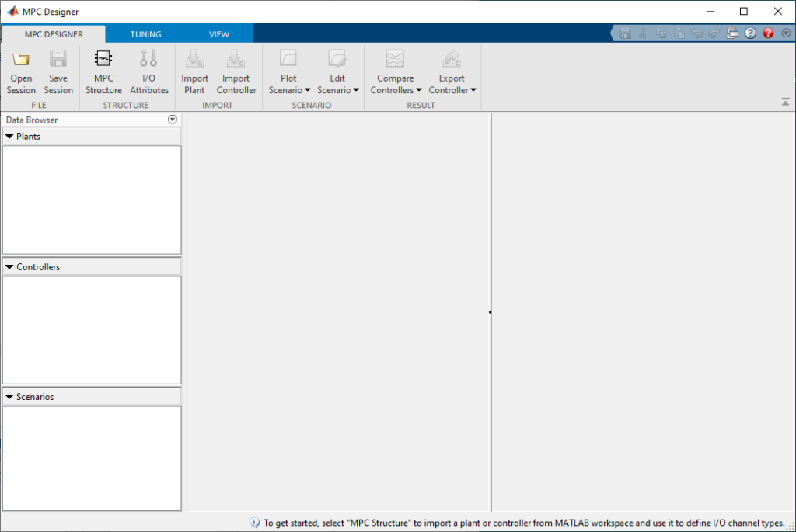The height and width of the screenshot is (532, 796).
Task: Open the MPC Structure dialog
Action: coord(103,60)
